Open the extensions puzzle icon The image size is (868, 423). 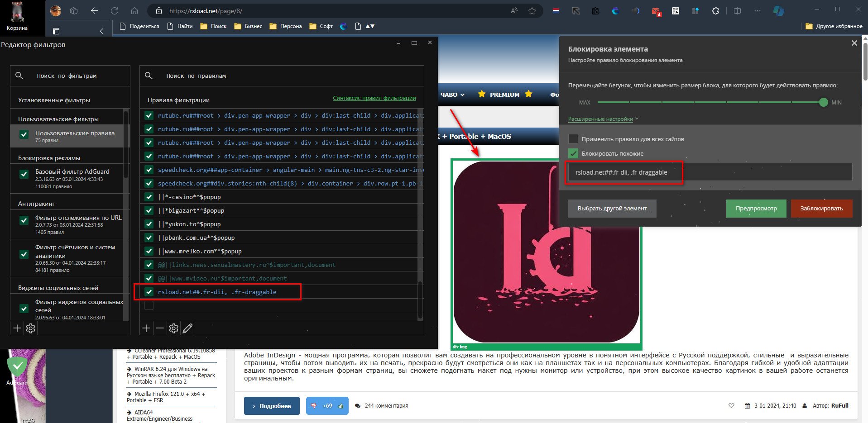[715, 11]
